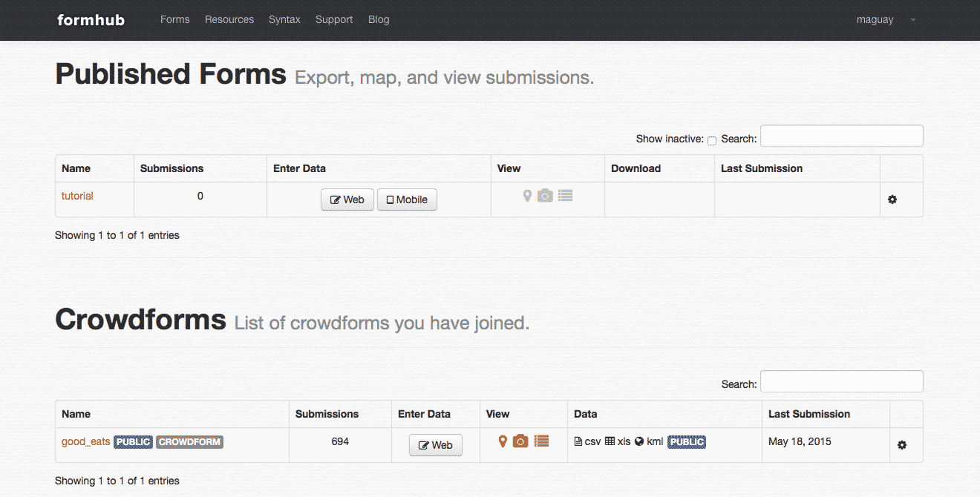Sort published forms by Submissions column
Viewport: 980px width, 497px height.
coord(171,168)
